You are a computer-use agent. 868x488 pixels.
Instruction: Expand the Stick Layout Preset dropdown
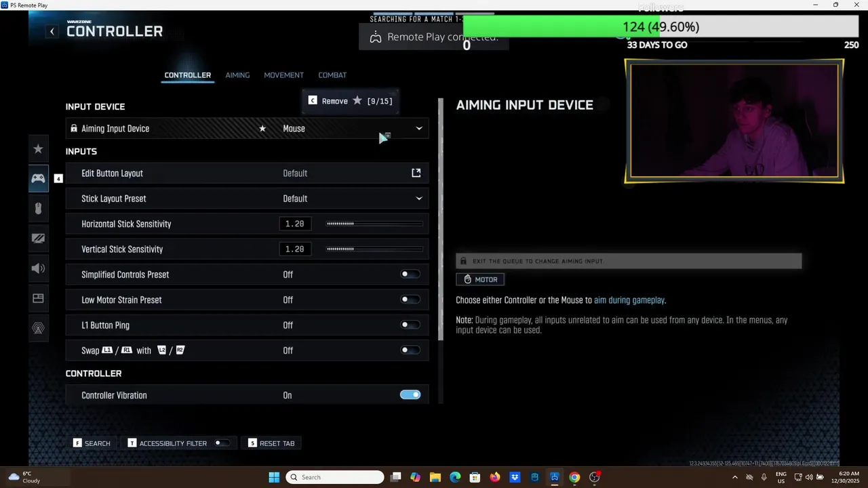point(419,199)
